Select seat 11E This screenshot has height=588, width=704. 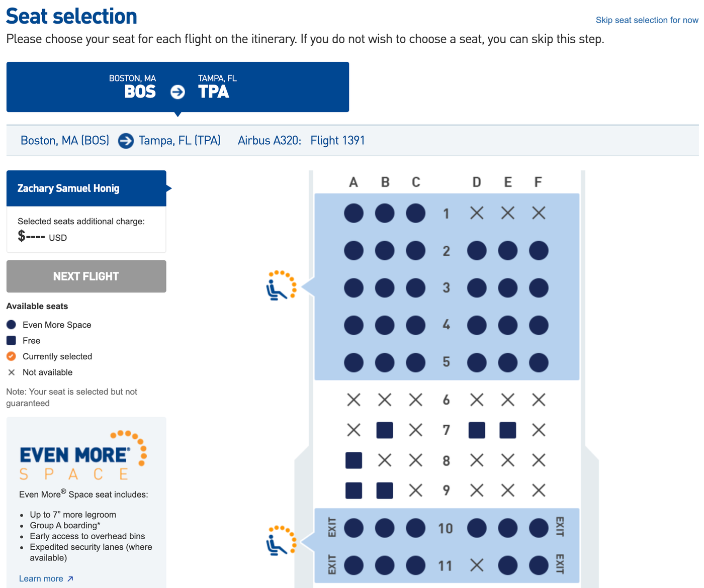pyautogui.click(x=507, y=565)
